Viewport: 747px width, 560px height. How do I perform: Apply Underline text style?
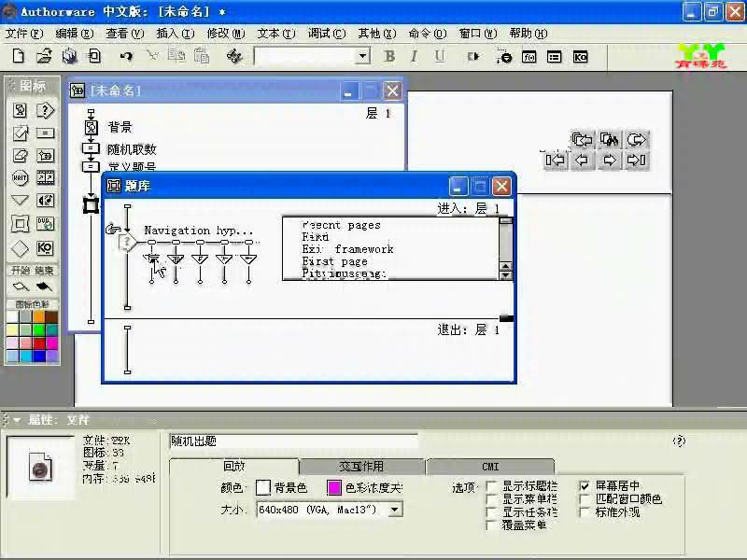pyautogui.click(x=439, y=56)
